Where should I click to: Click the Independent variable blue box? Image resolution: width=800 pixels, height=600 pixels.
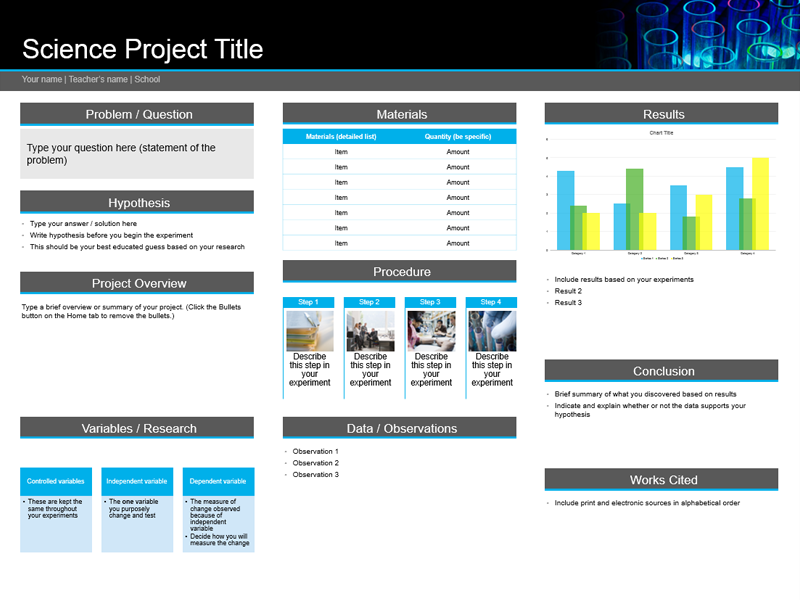tap(137, 481)
